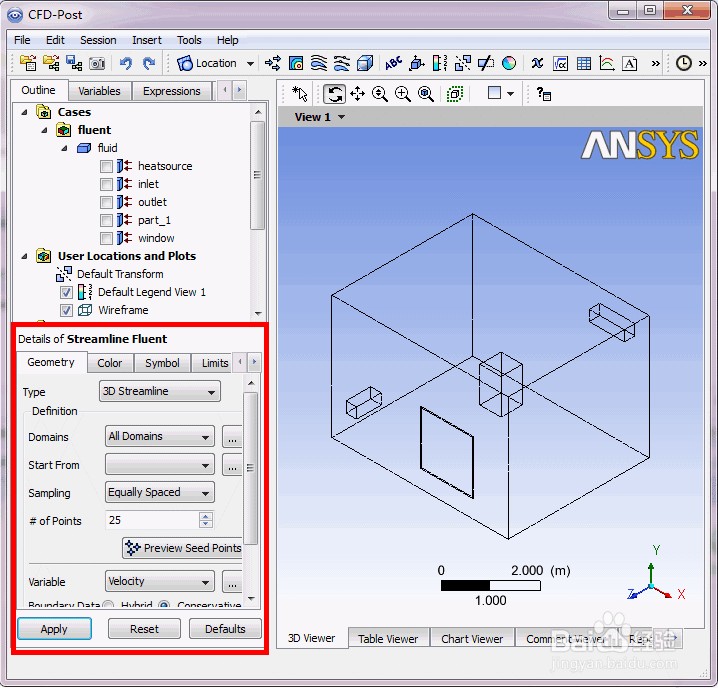Click the Save Picture camera icon

coord(97,63)
